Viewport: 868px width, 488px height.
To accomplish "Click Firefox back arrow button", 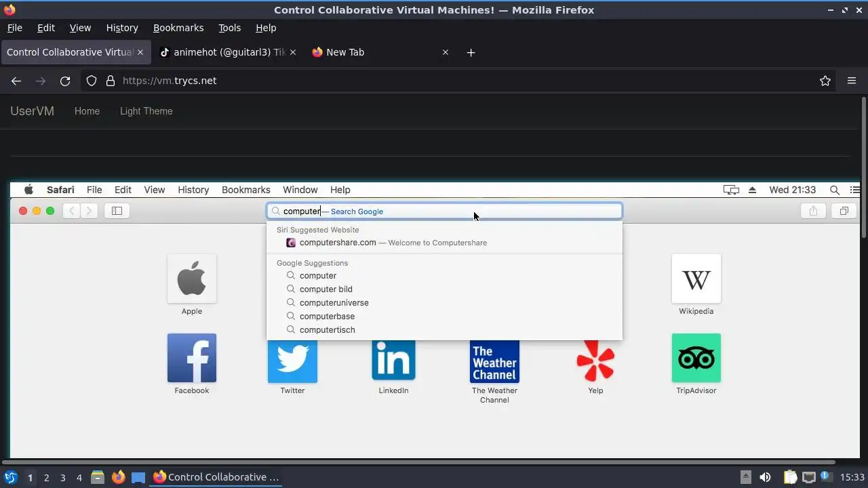I will 16,81.
